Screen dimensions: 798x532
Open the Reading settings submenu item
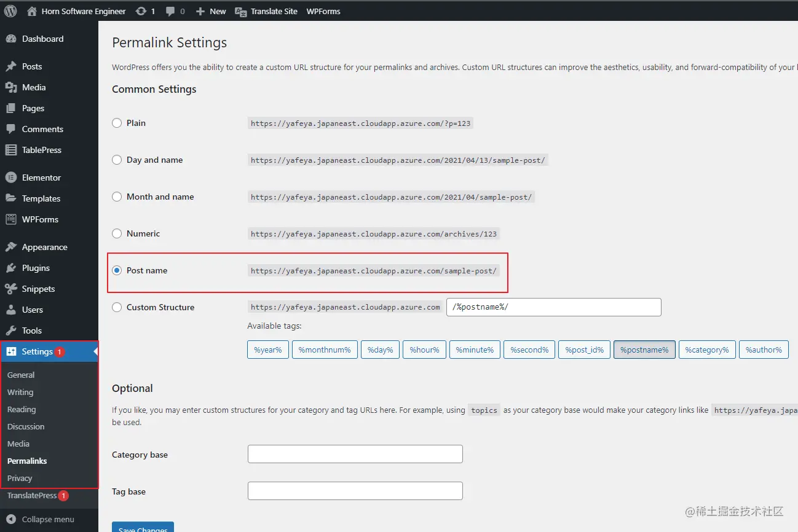click(x=22, y=409)
